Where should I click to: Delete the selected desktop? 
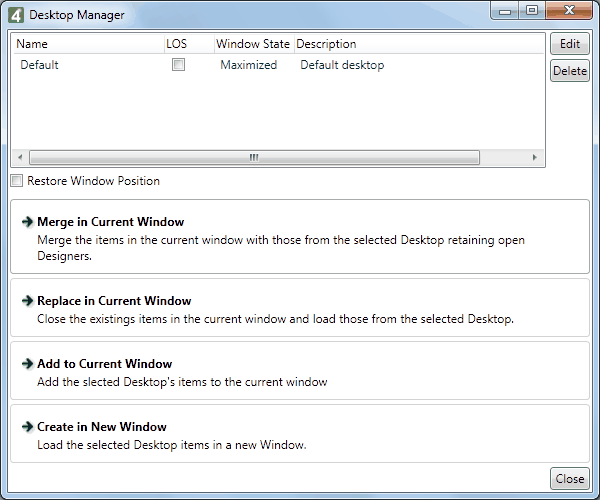tap(570, 71)
